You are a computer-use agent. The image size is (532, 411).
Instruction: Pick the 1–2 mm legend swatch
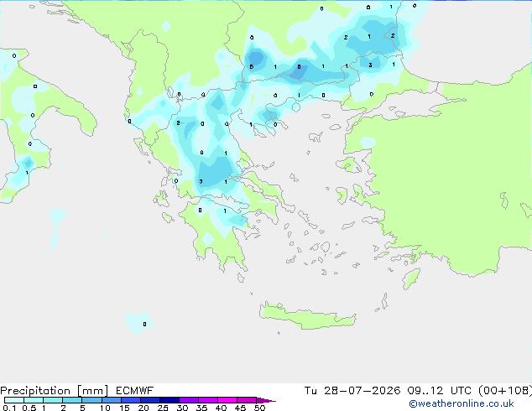[x=53, y=400]
